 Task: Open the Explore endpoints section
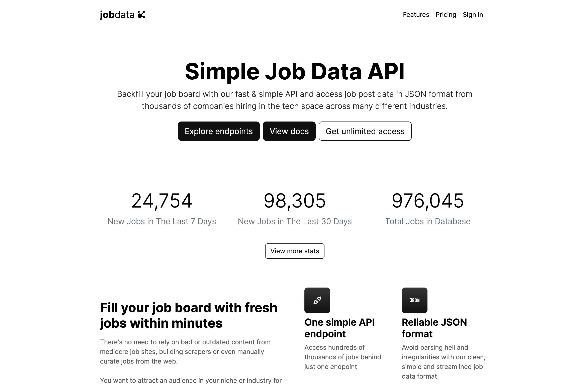218,131
